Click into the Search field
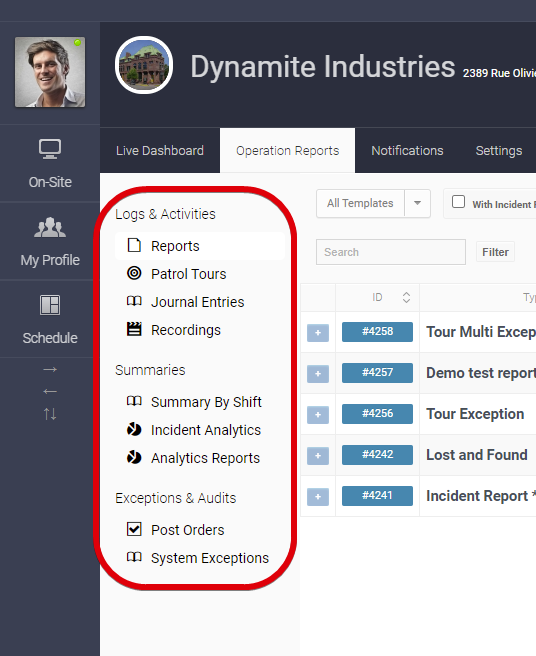Viewport: 536px width, 656px height. (390, 252)
